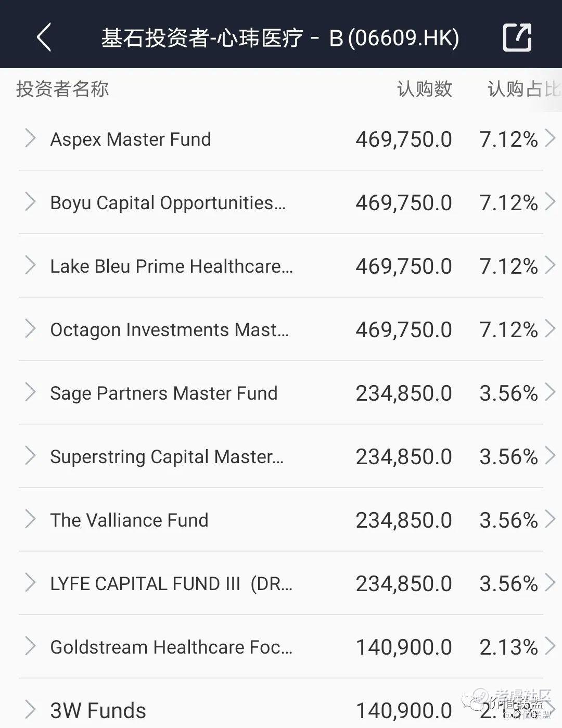Image resolution: width=562 pixels, height=728 pixels.
Task: Open right arrow beside Goldstream 2.13%
Action: click(550, 646)
